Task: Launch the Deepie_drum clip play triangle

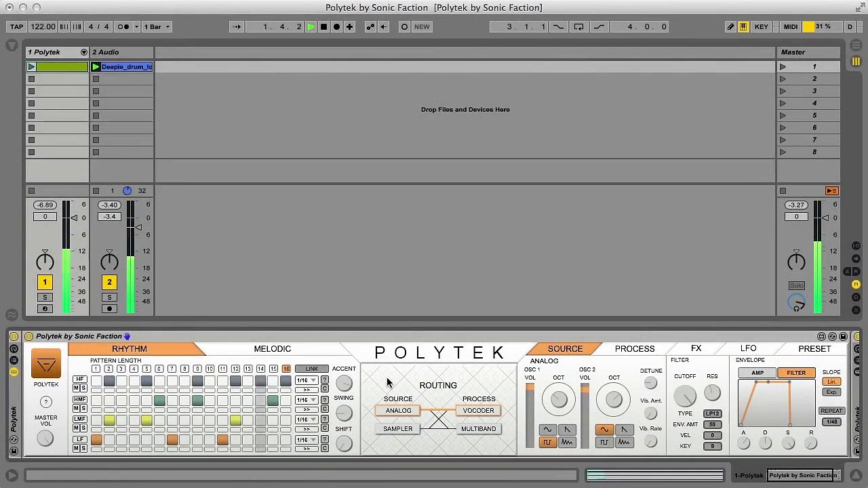Action: tap(96, 66)
